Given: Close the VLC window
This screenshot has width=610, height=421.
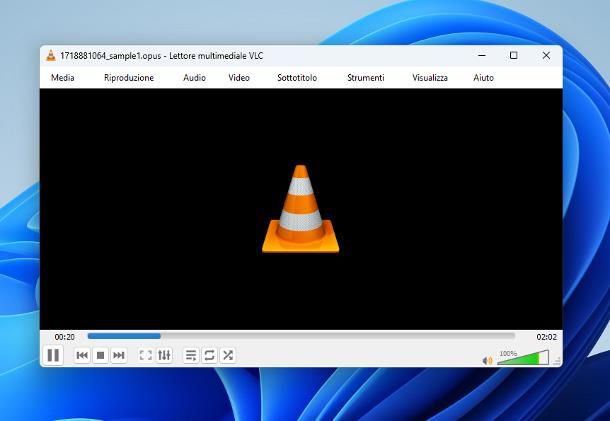Looking at the screenshot, I should [546, 56].
